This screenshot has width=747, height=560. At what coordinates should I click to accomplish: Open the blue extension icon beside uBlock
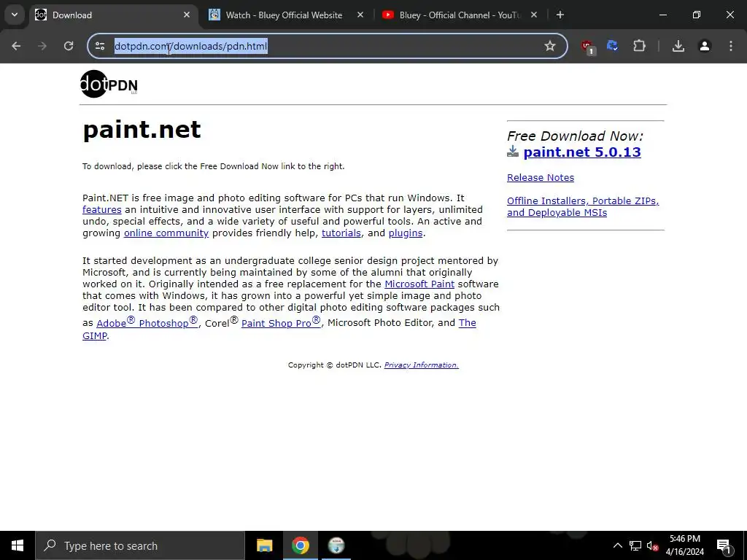[x=613, y=46]
